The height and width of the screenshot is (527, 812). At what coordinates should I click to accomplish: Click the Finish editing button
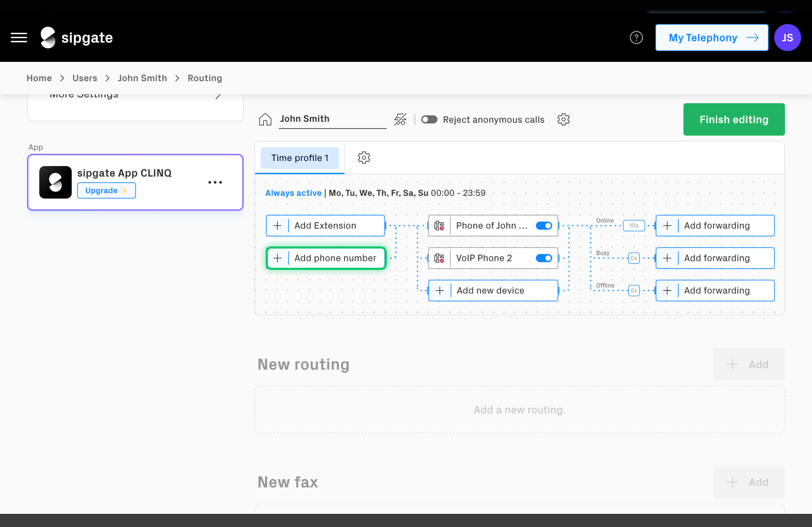734,119
